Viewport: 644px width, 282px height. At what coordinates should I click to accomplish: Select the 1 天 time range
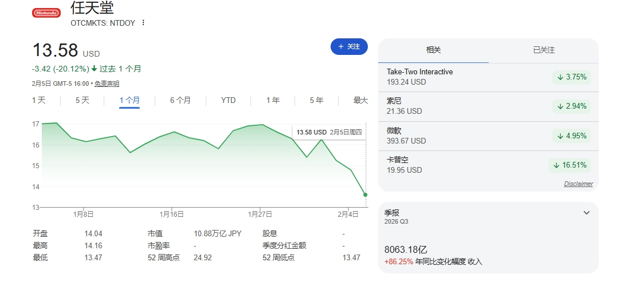point(39,100)
